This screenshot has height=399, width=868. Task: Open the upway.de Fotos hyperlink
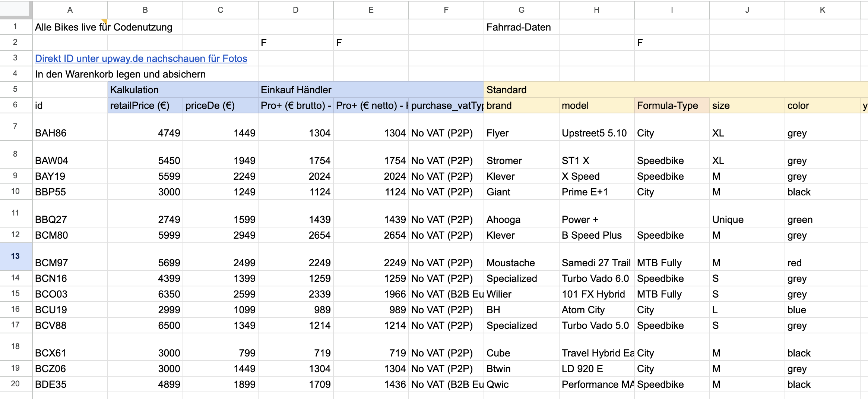pos(141,59)
